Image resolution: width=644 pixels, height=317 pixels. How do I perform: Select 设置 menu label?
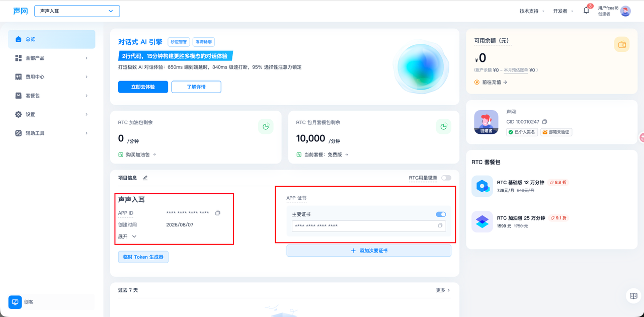click(x=30, y=114)
